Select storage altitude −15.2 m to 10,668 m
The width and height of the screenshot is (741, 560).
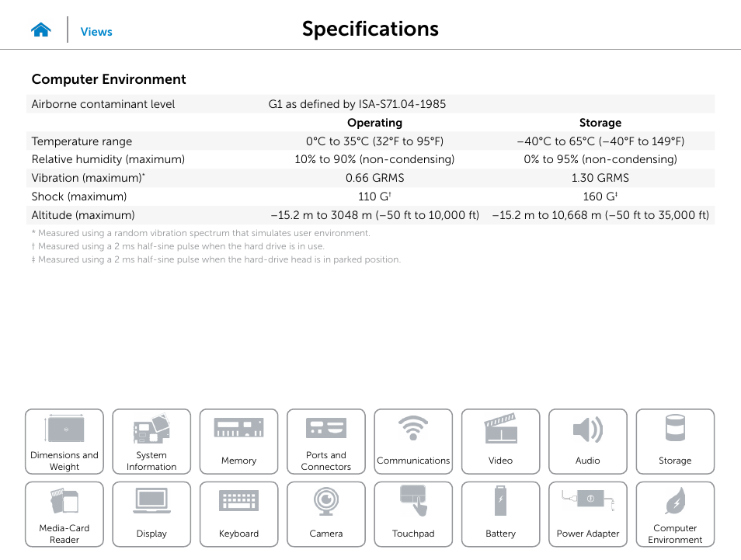pyautogui.click(x=600, y=215)
